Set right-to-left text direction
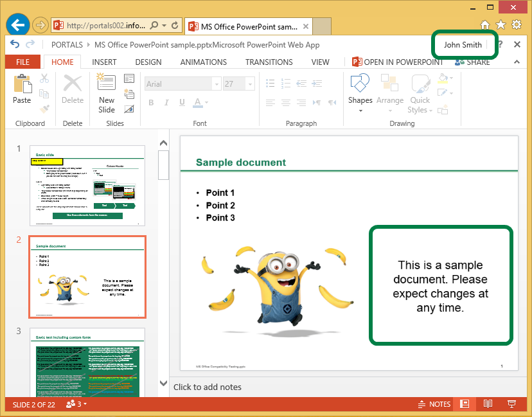The image size is (532, 417). point(332,102)
